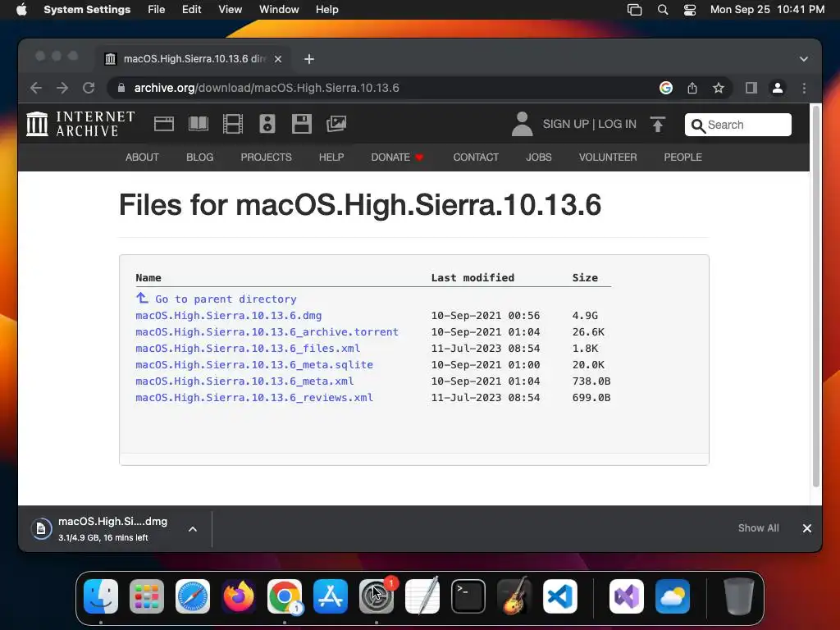Viewport: 840px width, 630px height.
Task: Open a new tab with the plus button
Action: tap(309, 59)
